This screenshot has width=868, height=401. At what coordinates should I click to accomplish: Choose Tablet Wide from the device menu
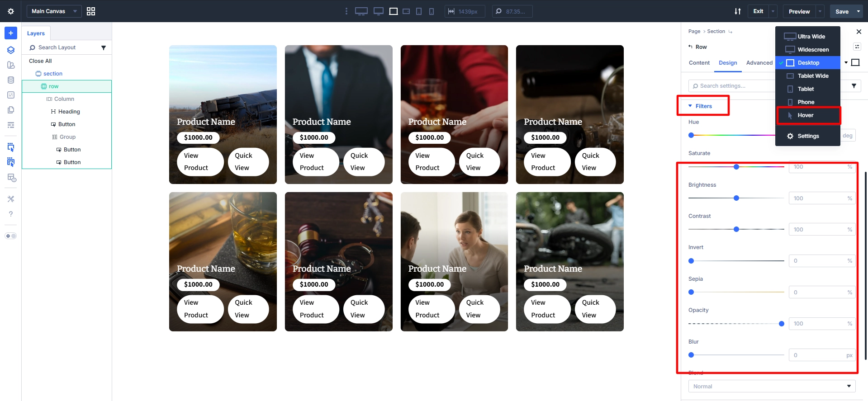click(x=808, y=76)
